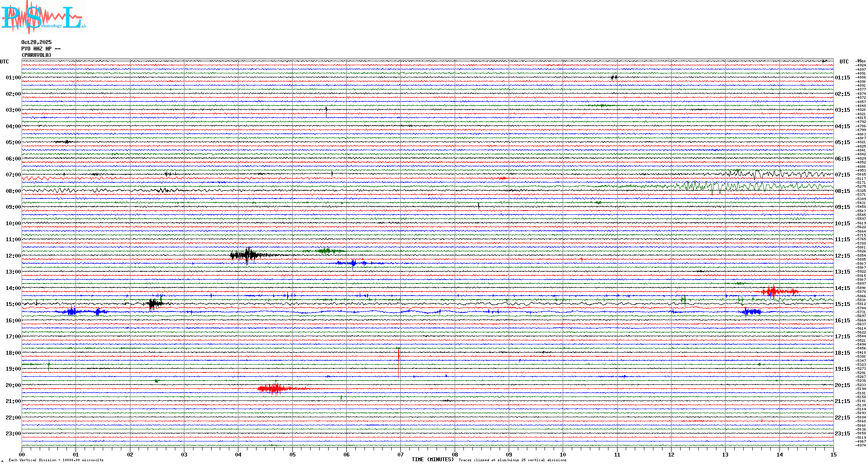The image size is (868, 466).
Task: Click minute 00 on bottom time axis
Action: point(22,454)
